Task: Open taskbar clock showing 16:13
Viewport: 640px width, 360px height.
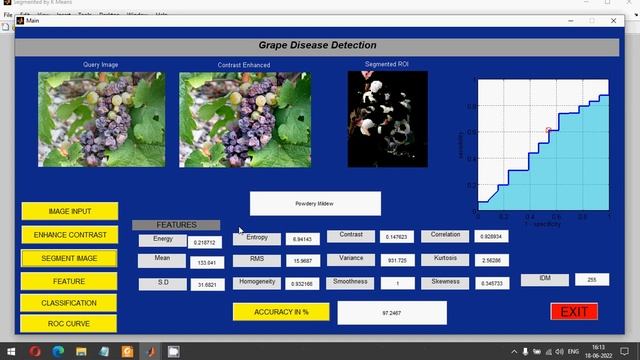Action: click(598, 351)
